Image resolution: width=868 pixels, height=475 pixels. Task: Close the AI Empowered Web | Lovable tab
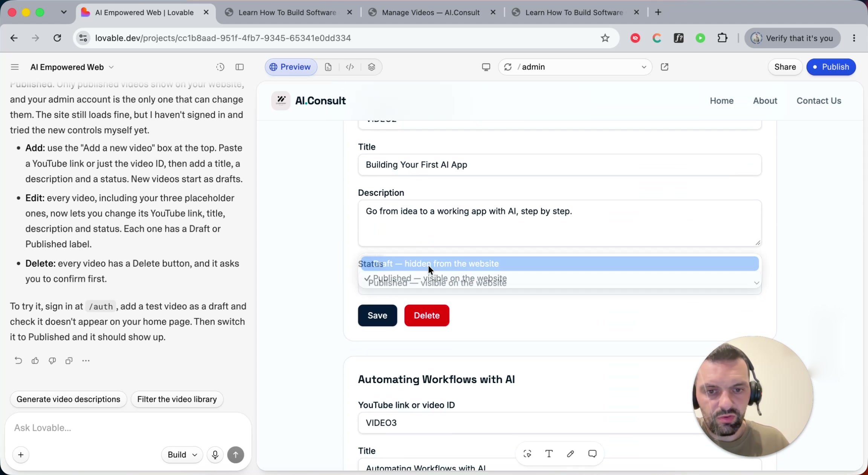click(206, 12)
